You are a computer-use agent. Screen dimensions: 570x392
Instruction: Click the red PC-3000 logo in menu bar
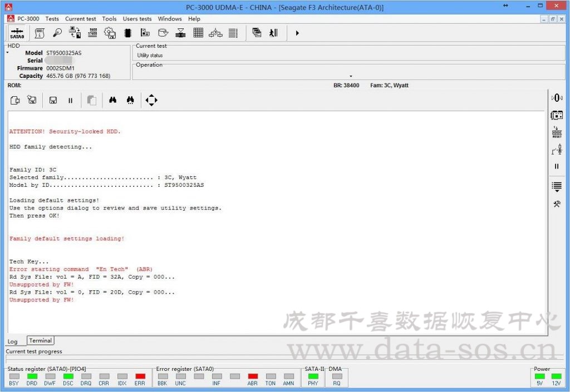[11, 18]
